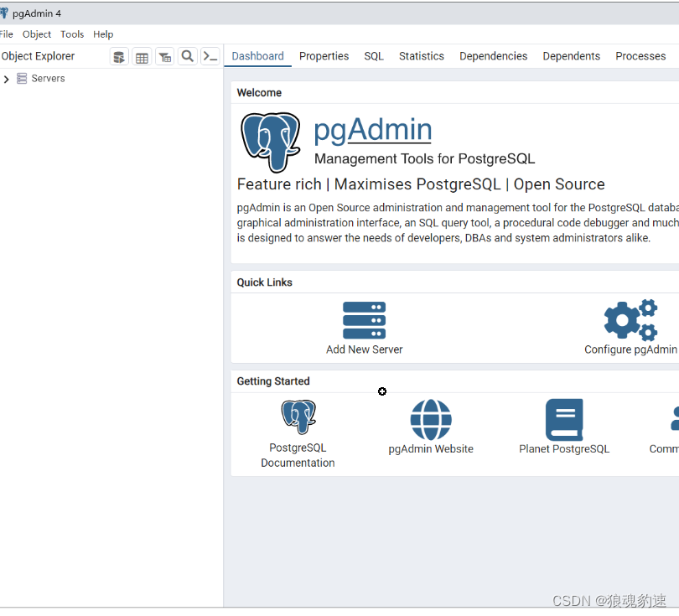The height and width of the screenshot is (616, 679).
Task: Select the Configure pgAdmin gears icon
Action: (630, 319)
